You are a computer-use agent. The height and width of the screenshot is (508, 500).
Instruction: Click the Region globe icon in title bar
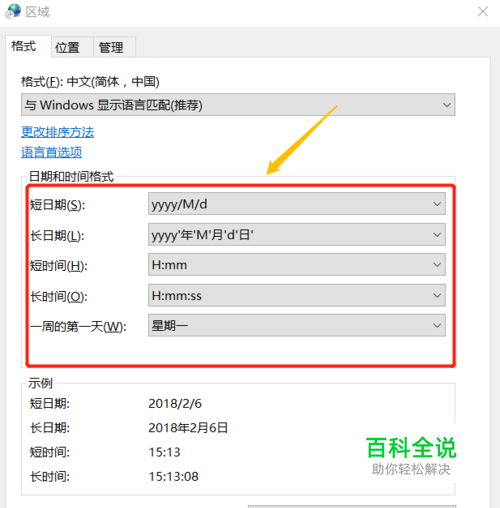13,12
